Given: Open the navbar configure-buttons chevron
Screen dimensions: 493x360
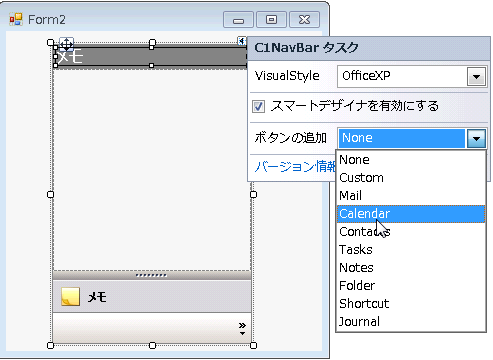Looking at the screenshot, I should (242, 329).
